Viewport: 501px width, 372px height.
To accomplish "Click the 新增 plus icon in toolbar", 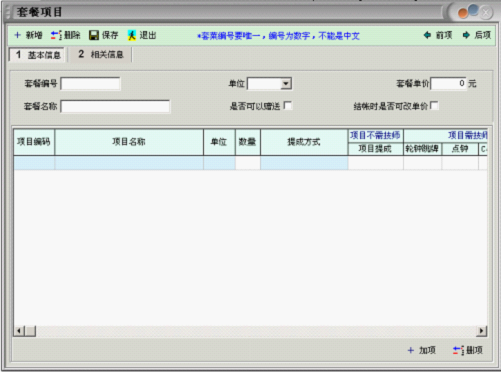I will pos(18,35).
